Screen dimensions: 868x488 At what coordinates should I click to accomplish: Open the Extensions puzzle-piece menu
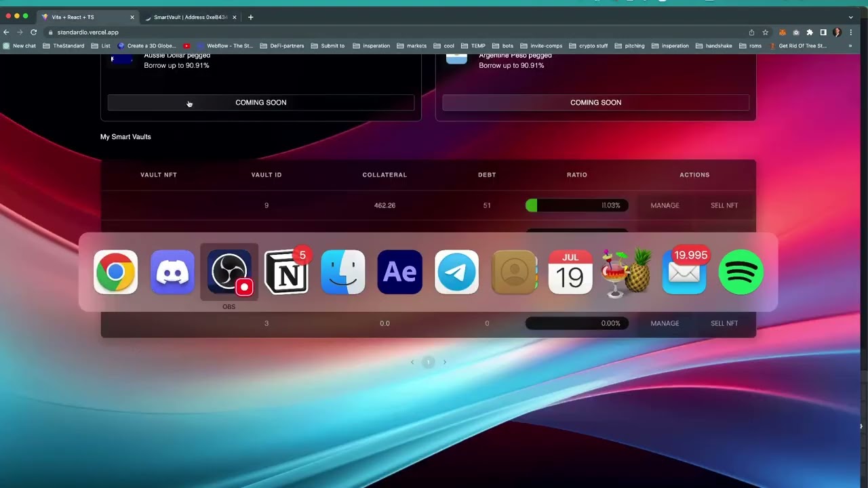[810, 32]
